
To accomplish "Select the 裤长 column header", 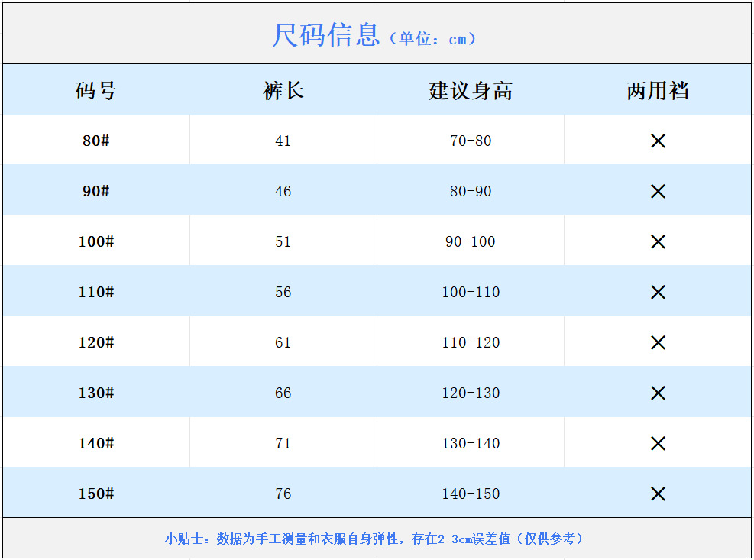I will 283,90.
